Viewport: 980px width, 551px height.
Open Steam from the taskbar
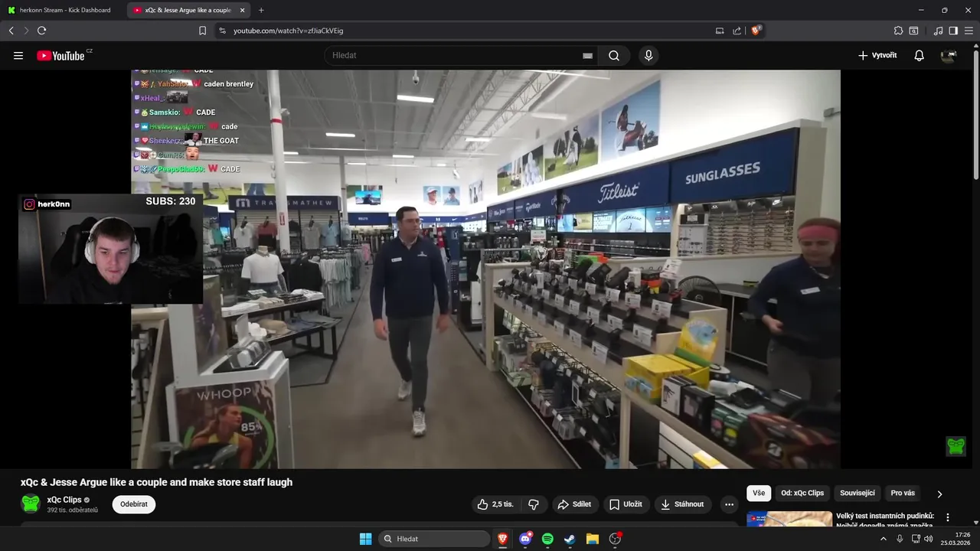click(x=570, y=539)
